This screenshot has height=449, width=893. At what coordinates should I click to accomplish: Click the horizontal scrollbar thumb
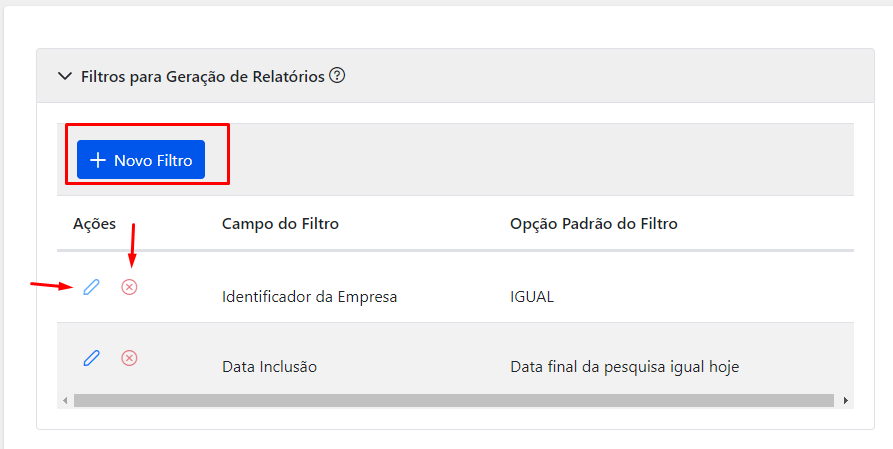click(454, 401)
